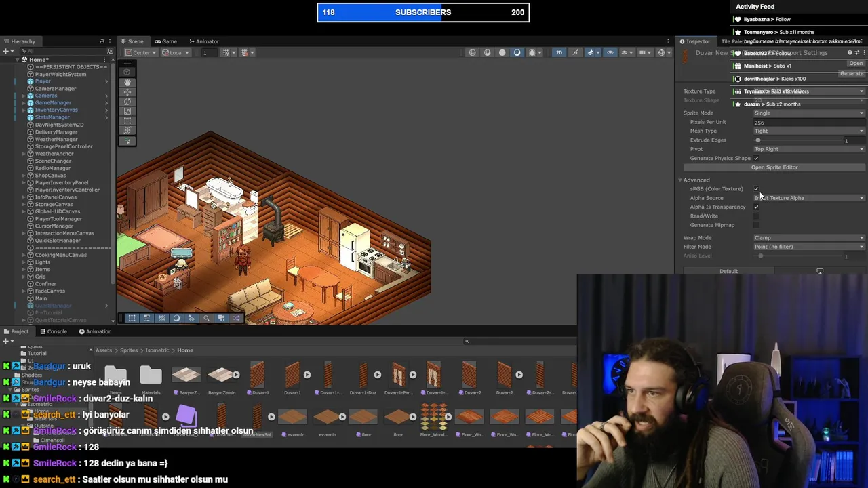868x488 pixels.
Task: Switch to the Game tab
Action: [x=165, y=41]
